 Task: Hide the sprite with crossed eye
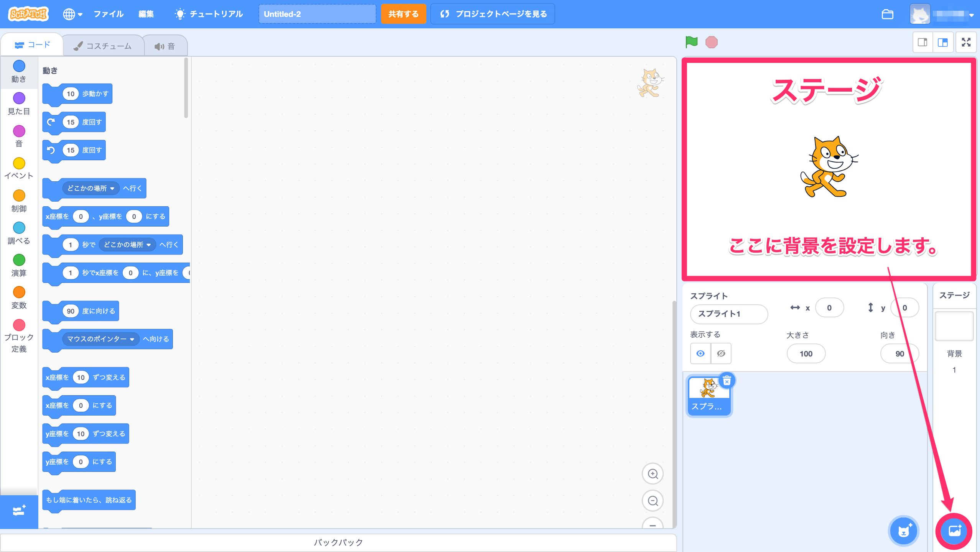tap(721, 353)
